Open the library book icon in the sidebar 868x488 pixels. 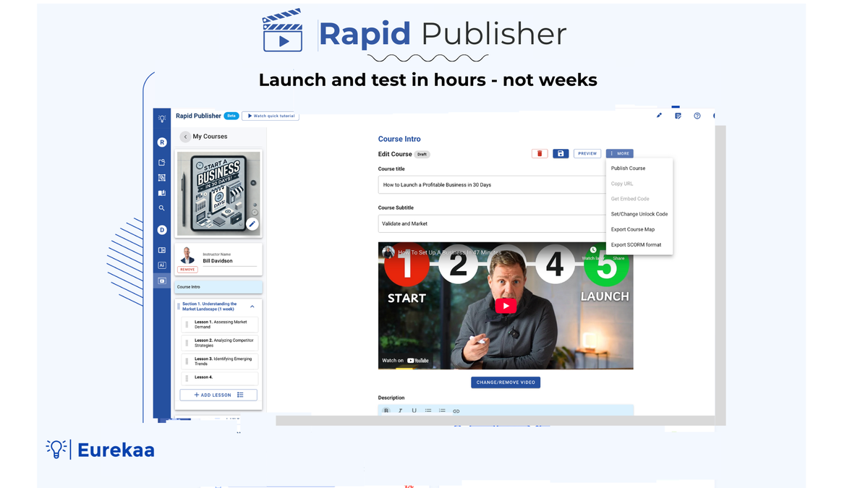point(161,191)
